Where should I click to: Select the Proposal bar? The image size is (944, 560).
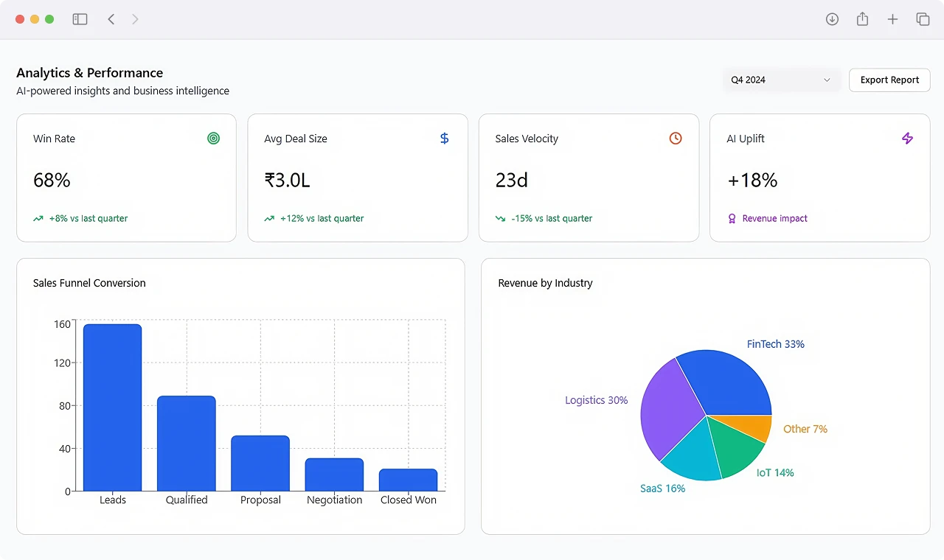coord(260,463)
